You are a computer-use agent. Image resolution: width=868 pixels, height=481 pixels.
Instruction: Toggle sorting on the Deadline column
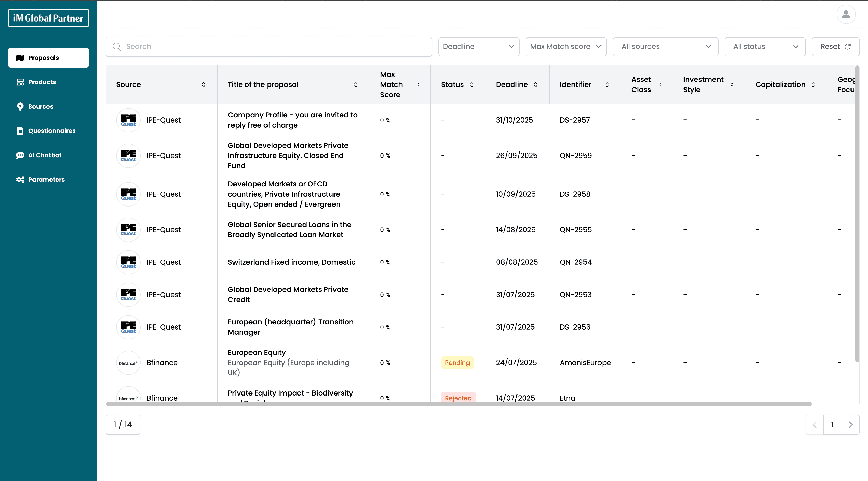536,84
